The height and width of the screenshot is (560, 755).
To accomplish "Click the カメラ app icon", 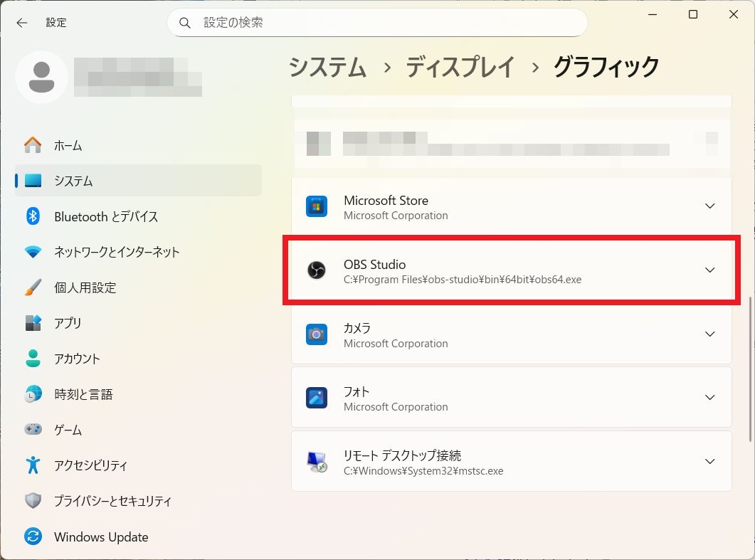I will [316, 334].
